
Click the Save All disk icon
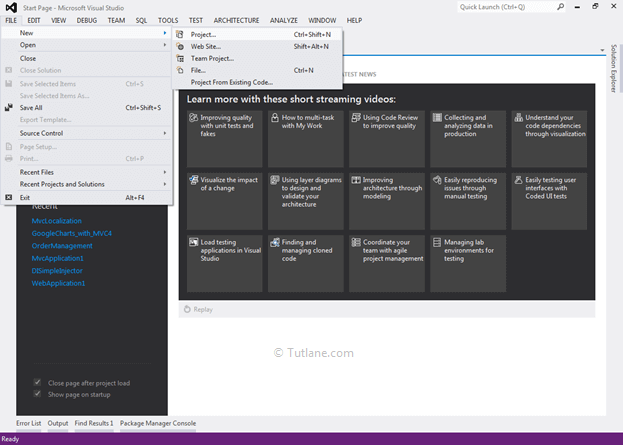[9, 108]
